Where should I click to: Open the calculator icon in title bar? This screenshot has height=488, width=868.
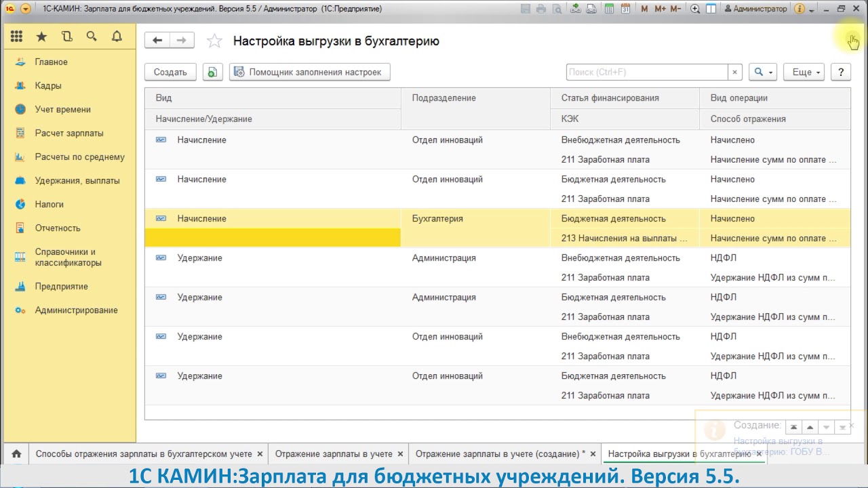click(x=610, y=9)
